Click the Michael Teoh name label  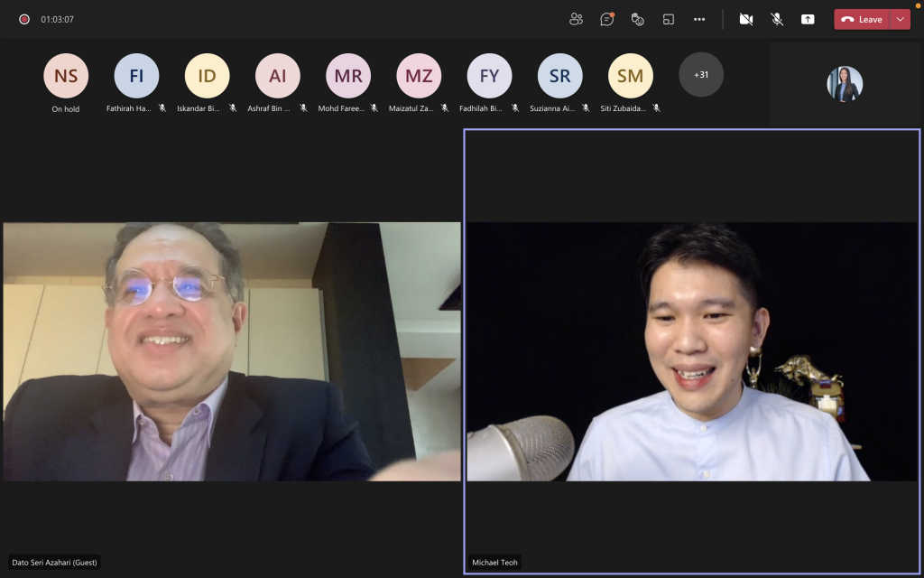click(495, 563)
